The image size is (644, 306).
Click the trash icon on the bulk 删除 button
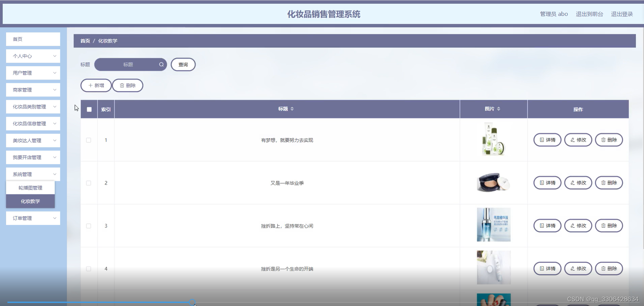click(122, 85)
